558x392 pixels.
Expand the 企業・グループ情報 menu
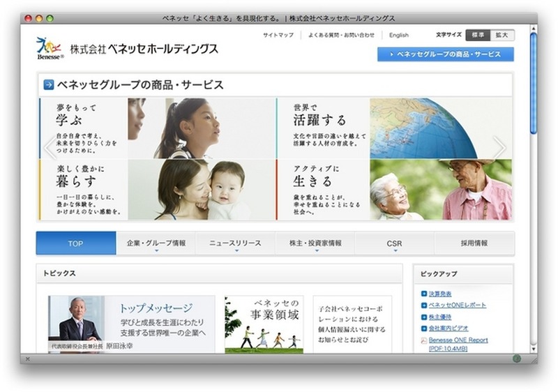(156, 243)
